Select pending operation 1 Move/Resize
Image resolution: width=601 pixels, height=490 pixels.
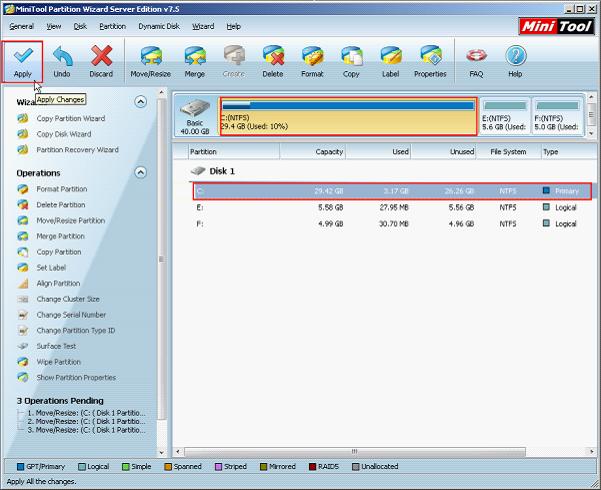(86, 413)
